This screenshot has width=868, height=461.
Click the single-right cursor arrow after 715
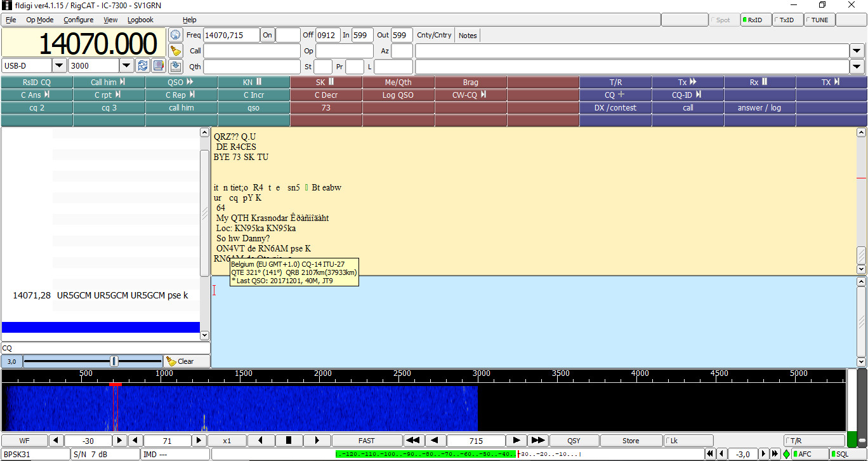pos(516,441)
